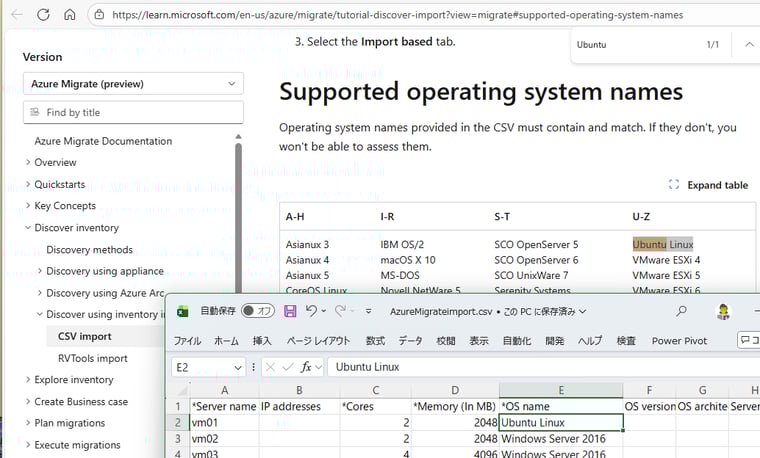Viewport: 760px width, 458px height.
Task: Open the Excel comments button
Action: 748,340
